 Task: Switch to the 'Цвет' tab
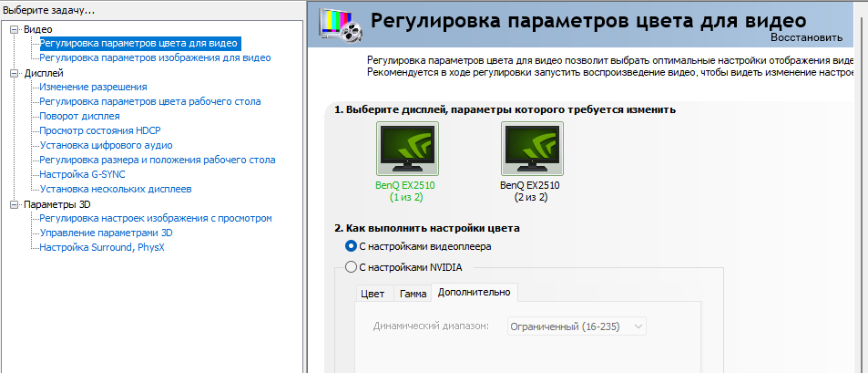pyautogui.click(x=373, y=294)
